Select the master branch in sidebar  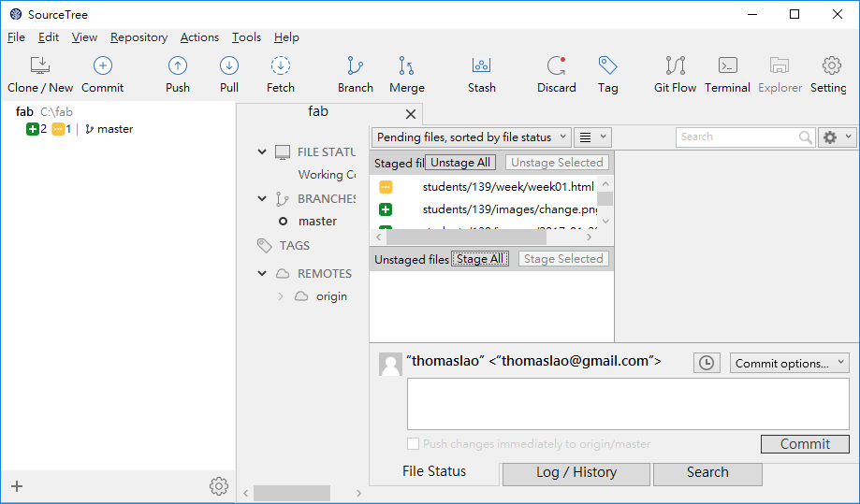(x=317, y=222)
